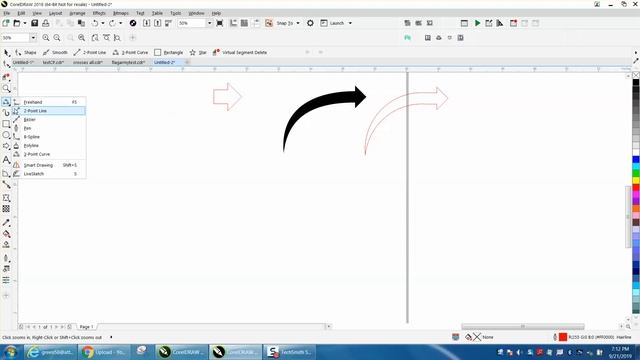Choose Freehand from the curve flyout

(x=49, y=102)
